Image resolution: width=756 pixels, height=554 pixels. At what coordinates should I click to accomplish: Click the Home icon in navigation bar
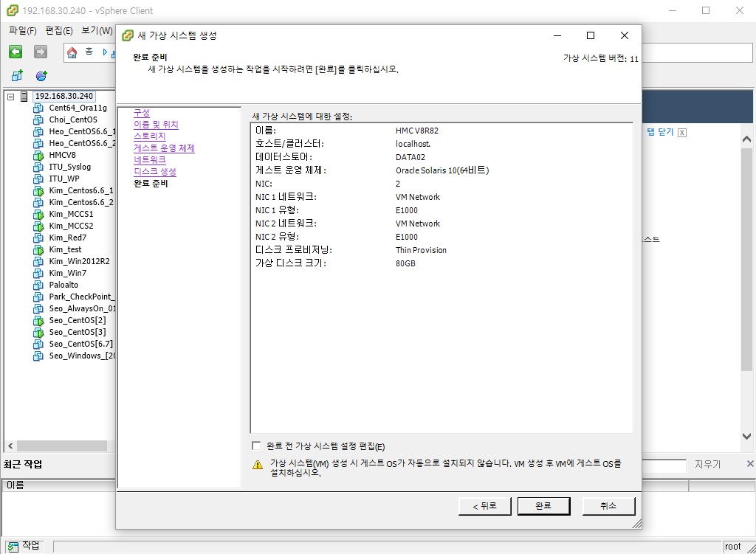72,52
